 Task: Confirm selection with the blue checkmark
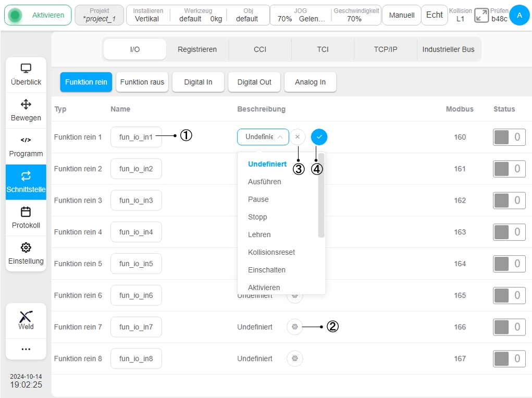[319, 136]
